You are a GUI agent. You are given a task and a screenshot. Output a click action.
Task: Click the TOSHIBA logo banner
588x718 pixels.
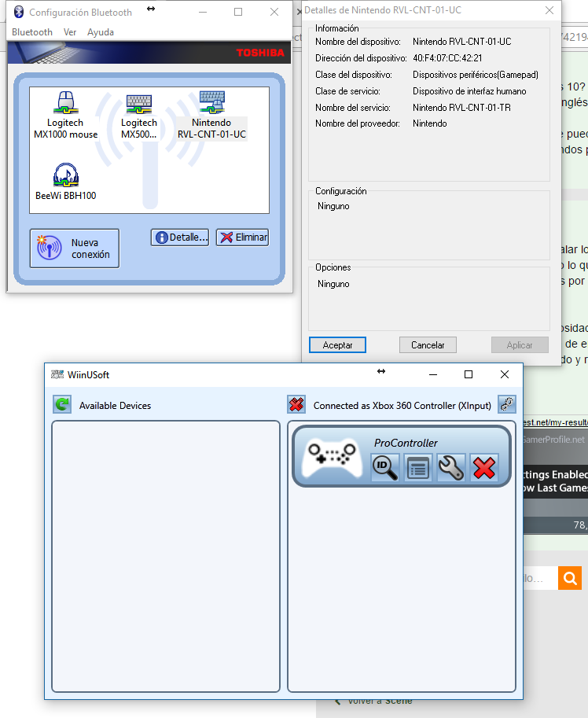[x=260, y=53]
